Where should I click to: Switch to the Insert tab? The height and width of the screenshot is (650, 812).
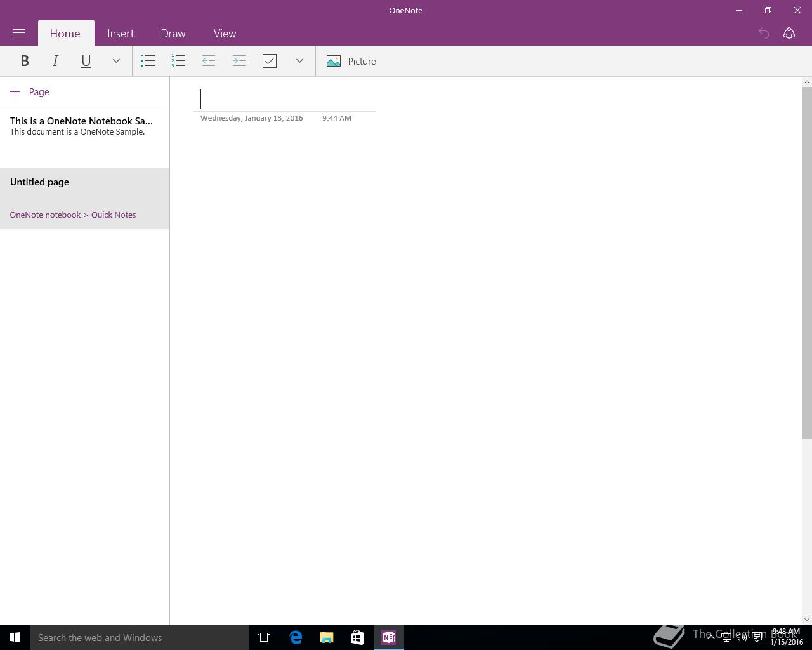tap(121, 34)
